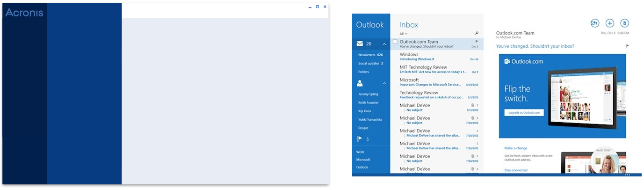Click the Outlook title heading in sidebar
644x190 pixels.
(370, 25)
